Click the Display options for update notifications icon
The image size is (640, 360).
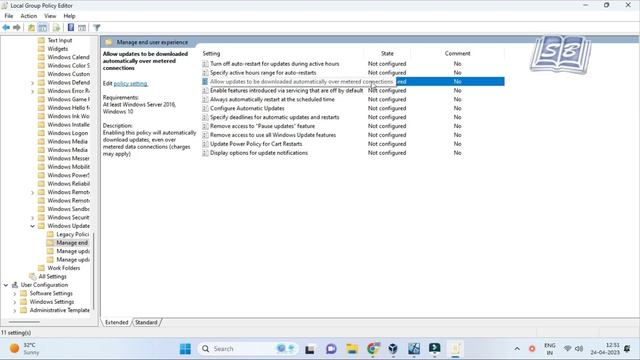click(205, 153)
